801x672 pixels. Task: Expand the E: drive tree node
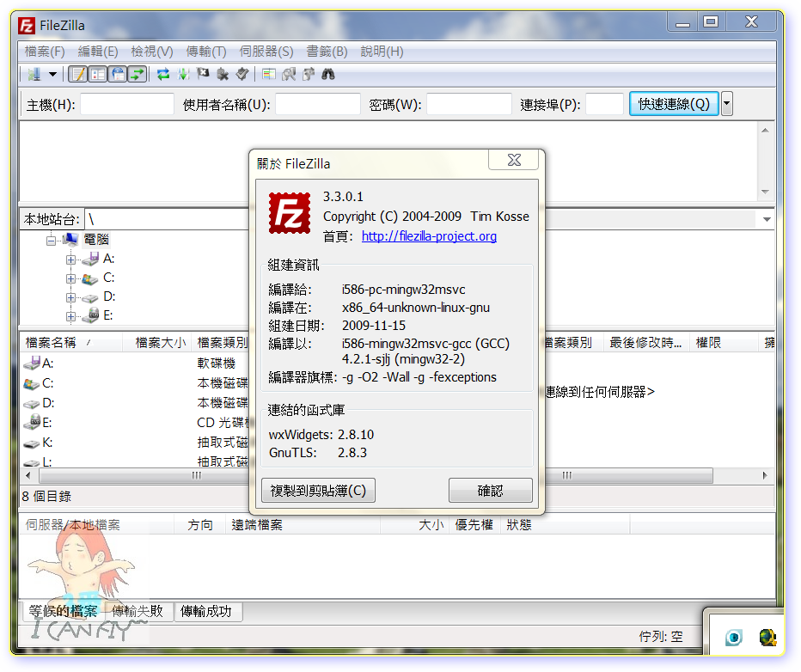tap(70, 316)
